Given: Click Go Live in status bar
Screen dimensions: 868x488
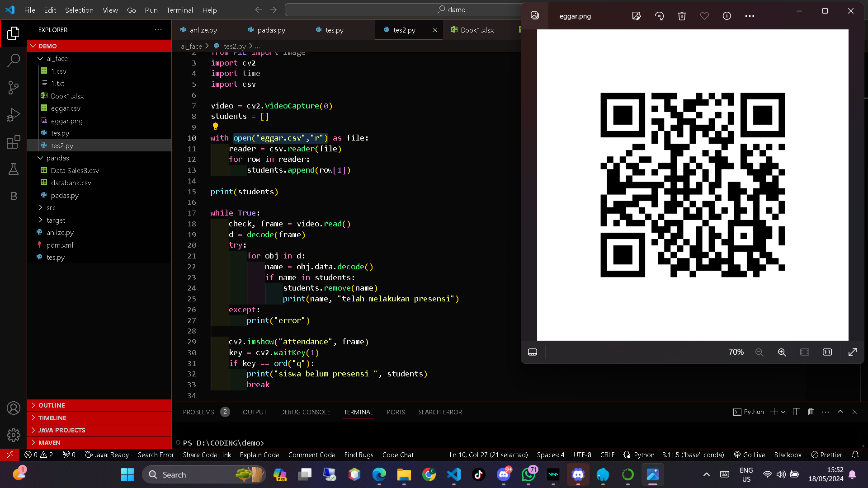Looking at the screenshot, I should (x=750, y=455).
